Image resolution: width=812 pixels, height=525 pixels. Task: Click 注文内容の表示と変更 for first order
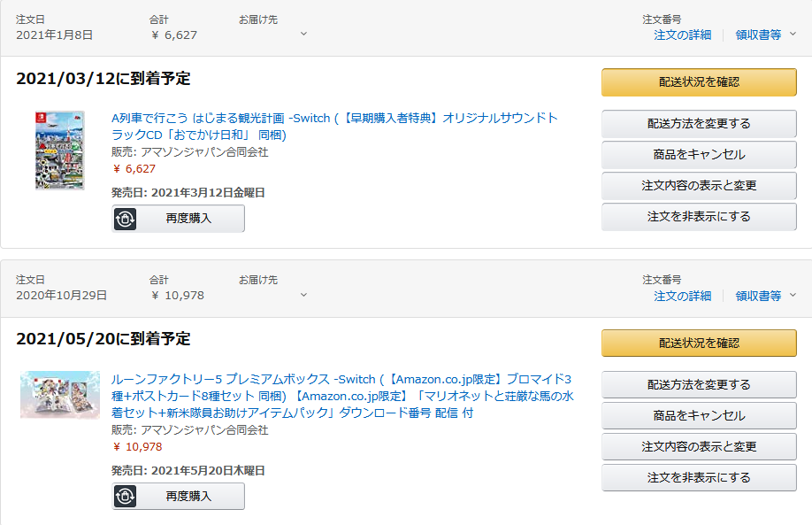(699, 186)
